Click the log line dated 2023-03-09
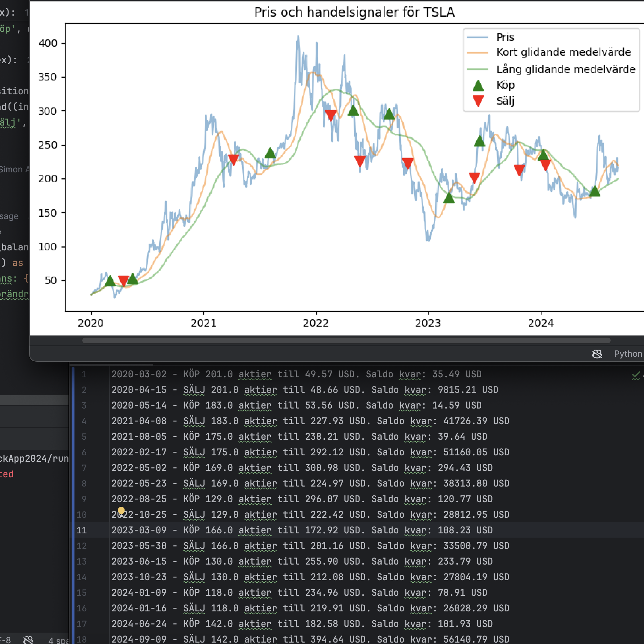 (302, 531)
